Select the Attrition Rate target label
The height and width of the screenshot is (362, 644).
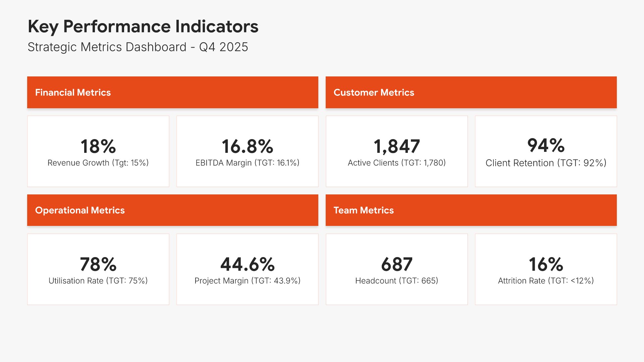point(546,281)
